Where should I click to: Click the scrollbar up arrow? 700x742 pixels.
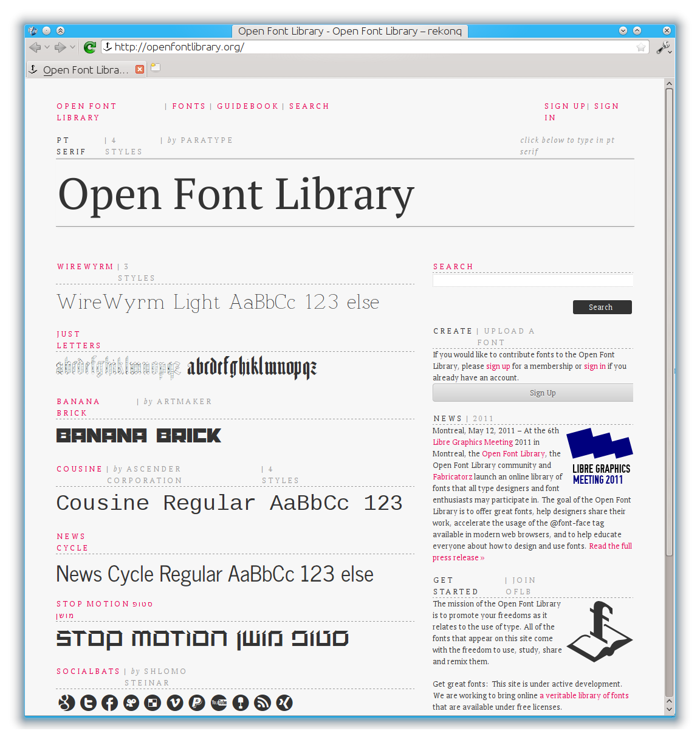point(669,83)
